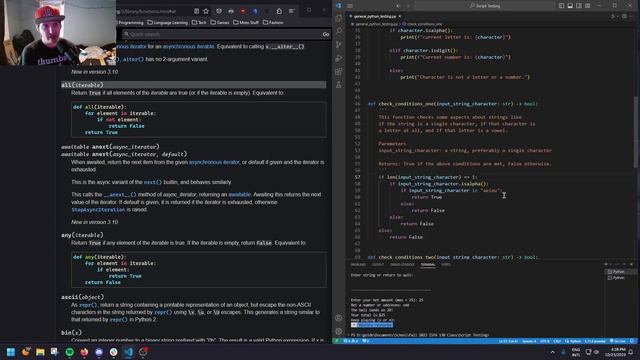Open the browser extensions puzzle icon
The image size is (640, 360).
[279, 11]
